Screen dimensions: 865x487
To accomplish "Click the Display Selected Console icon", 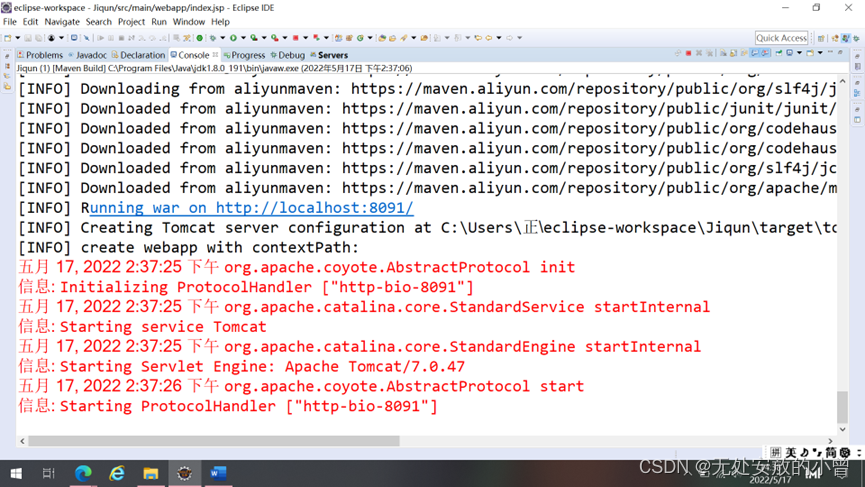I will pyautogui.click(x=789, y=53).
